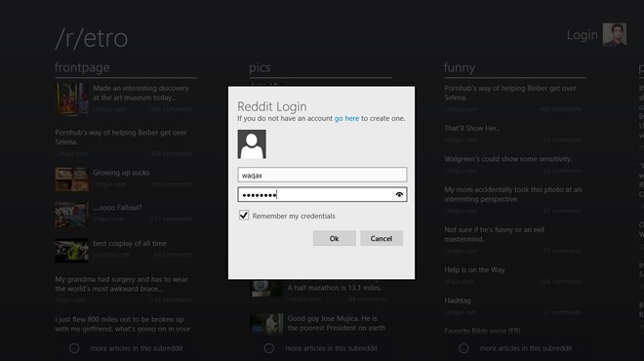Click the user avatar placeholder in dialog
Viewport: 644px width, 361px height.
252,144
